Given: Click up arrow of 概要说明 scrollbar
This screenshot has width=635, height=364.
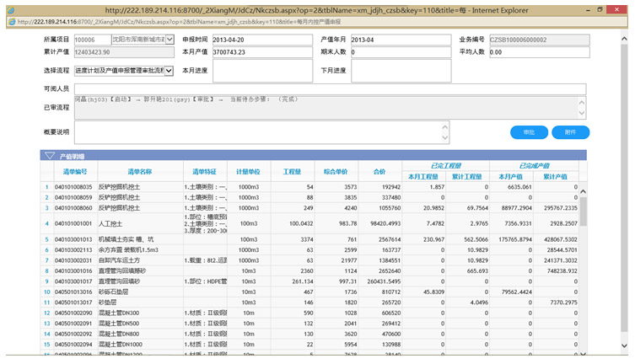Looking at the screenshot, I should [x=445, y=127].
